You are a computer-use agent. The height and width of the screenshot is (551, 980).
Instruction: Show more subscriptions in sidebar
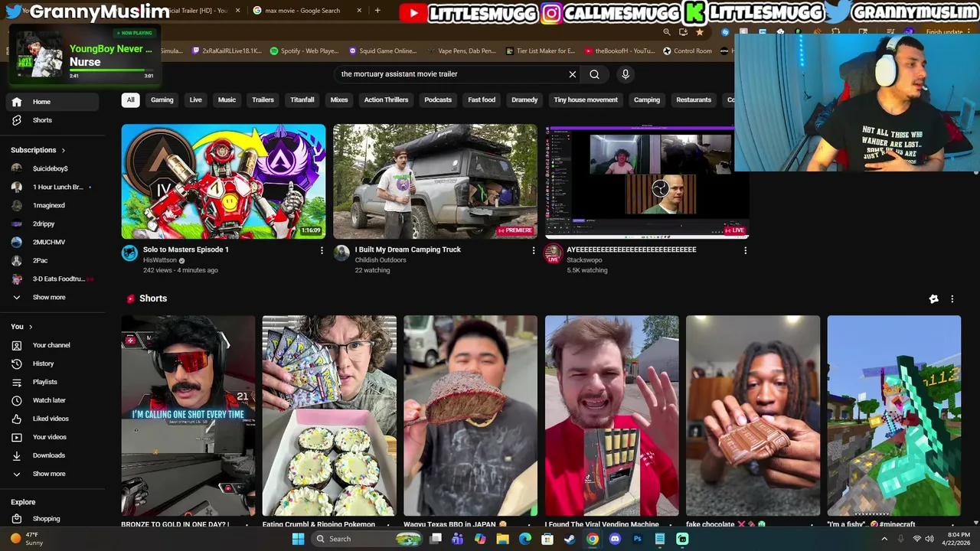click(x=51, y=297)
